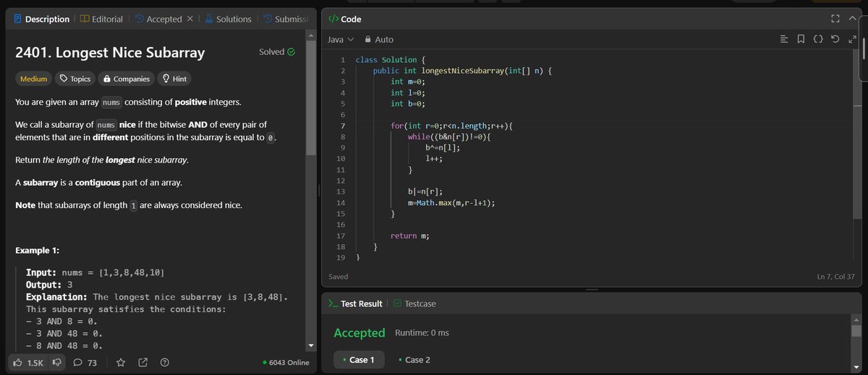Like the problem with thumbs up
This screenshot has height=375, width=868.
[27, 363]
